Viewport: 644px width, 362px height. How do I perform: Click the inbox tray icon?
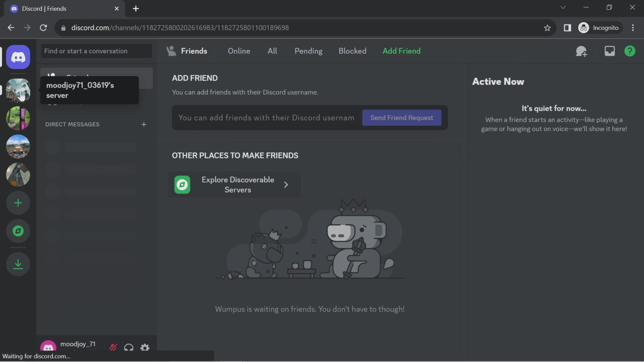click(609, 50)
